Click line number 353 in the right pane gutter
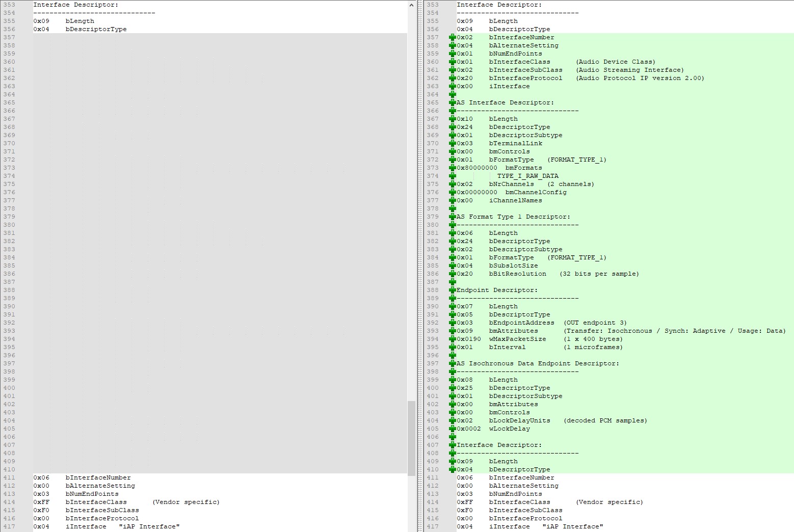 pos(433,5)
